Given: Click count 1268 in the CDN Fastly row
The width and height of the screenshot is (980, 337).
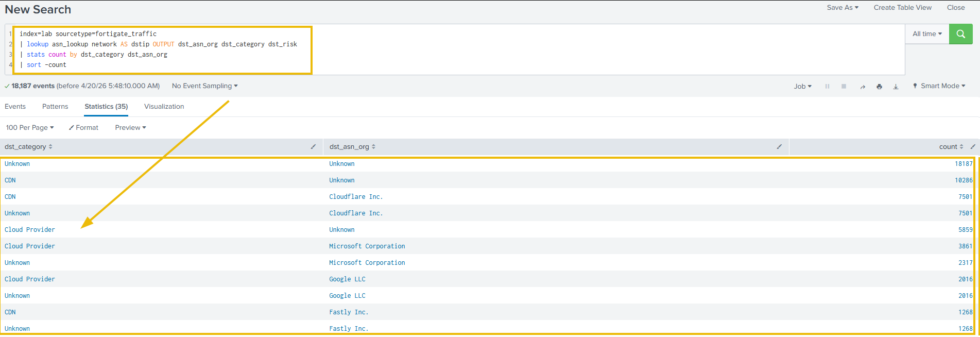Looking at the screenshot, I should click(966, 312).
